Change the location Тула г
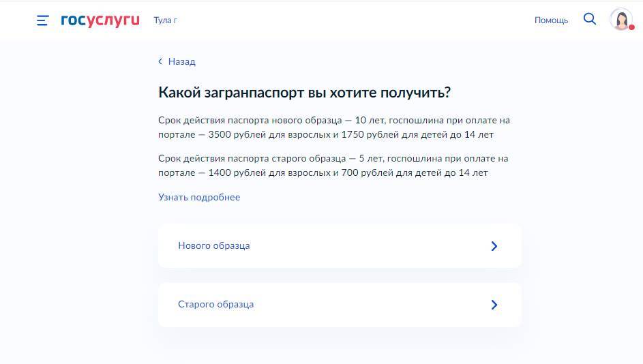The width and height of the screenshot is (643, 364). pyautogui.click(x=165, y=20)
